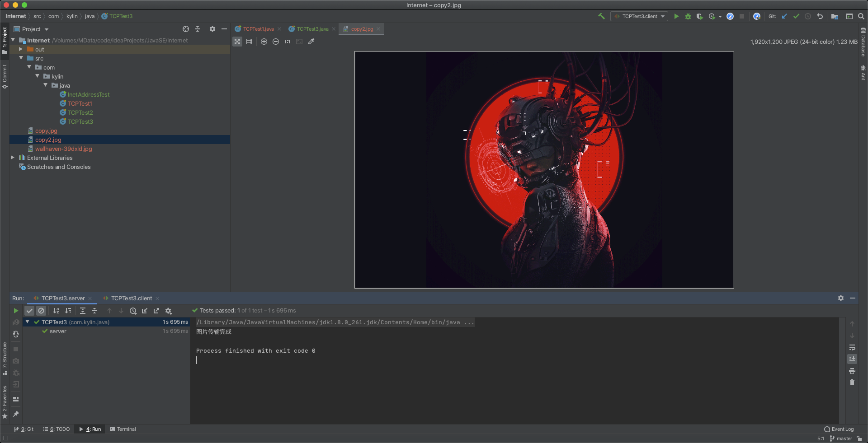Zoom in on the image preview
Viewport: 868px width, 443px height.
tap(264, 42)
